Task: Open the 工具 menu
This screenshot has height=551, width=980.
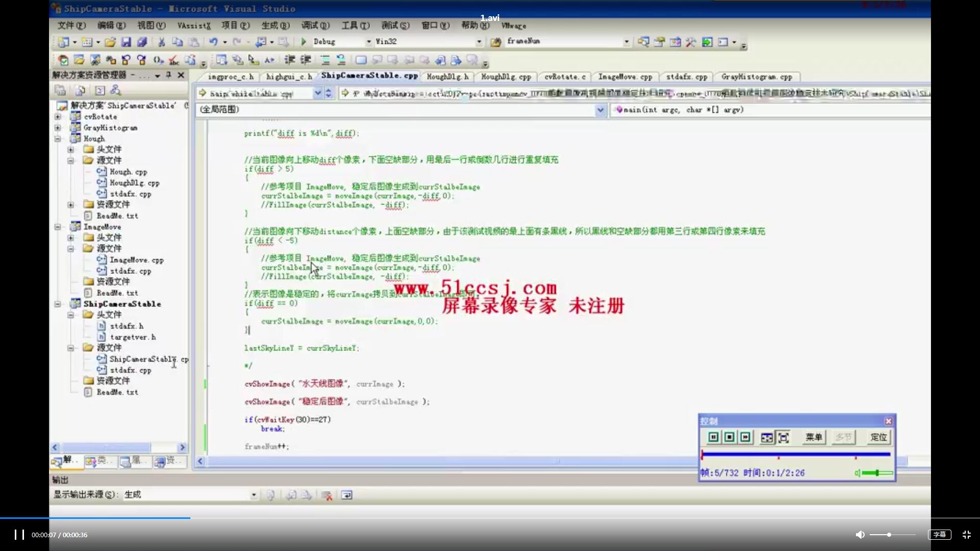Action: pos(355,26)
